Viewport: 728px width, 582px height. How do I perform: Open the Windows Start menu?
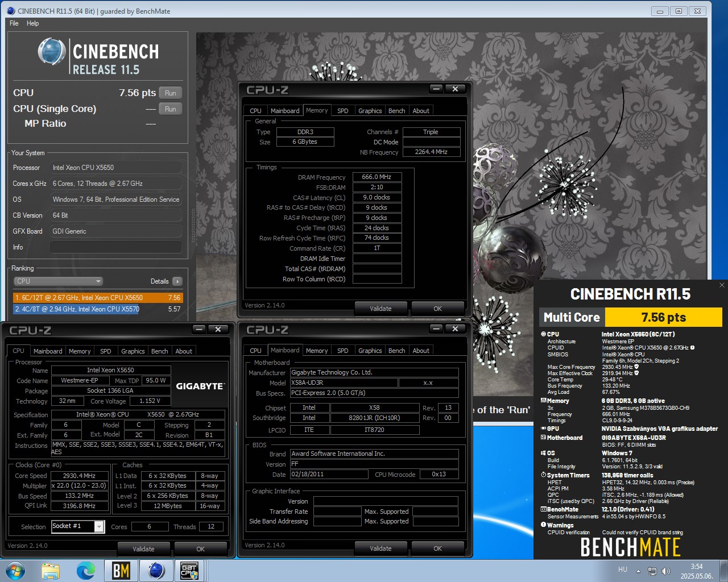pyautogui.click(x=15, y=571)
